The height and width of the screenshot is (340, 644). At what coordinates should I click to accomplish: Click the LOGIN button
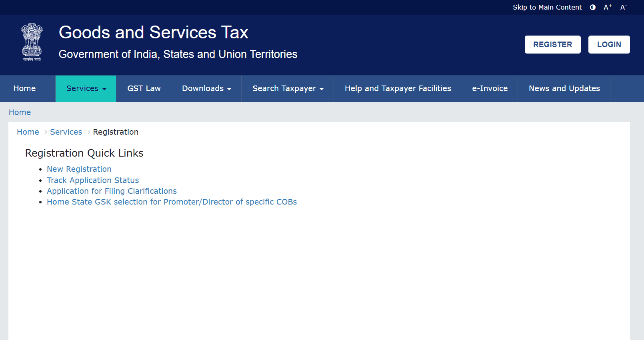(609, 44)
